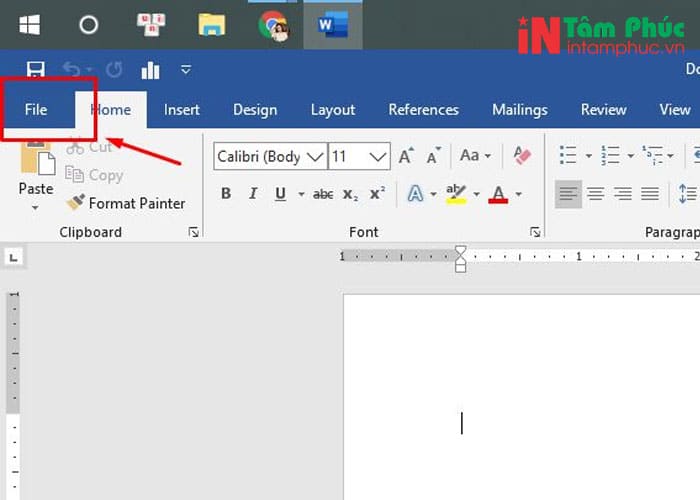Open Text Effects dropdown arrow
Screen dimensions: 700x500
click(433, 194)
